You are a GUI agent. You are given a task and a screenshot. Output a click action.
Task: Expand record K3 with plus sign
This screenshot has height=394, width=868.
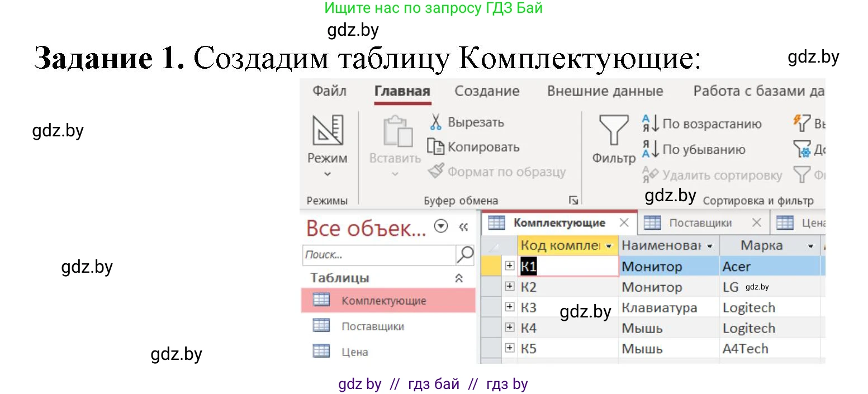tap(509, 307)
